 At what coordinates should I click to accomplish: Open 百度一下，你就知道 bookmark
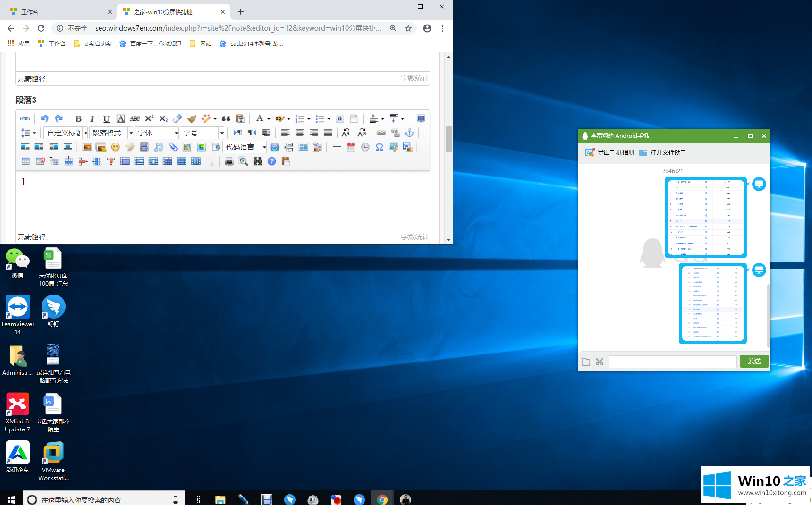coord(151,43)
